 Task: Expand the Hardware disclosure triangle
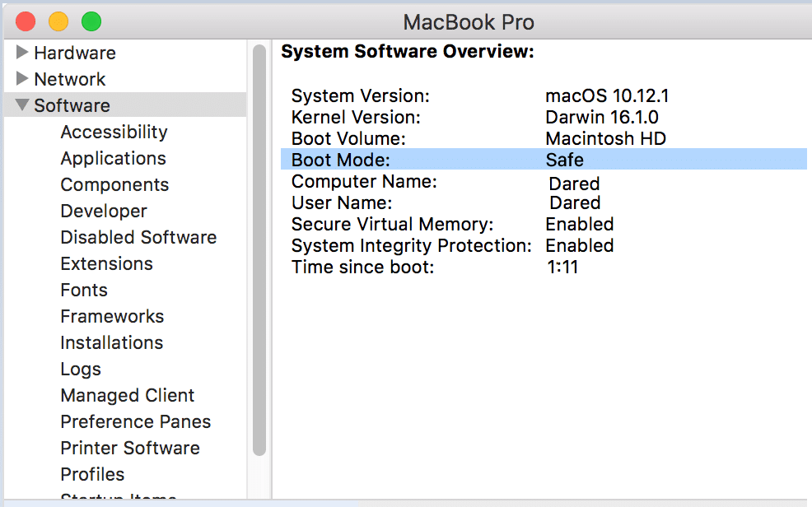pos(22,53)
